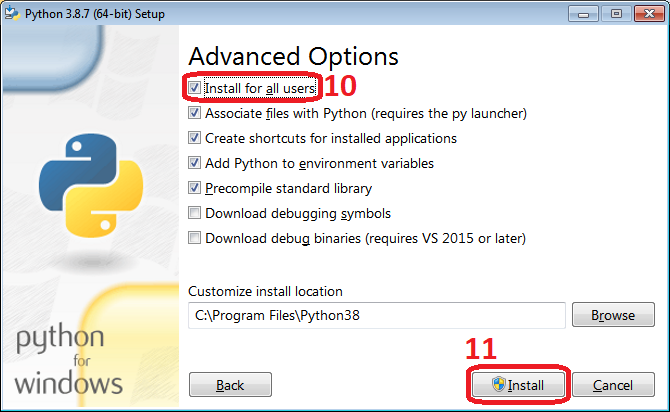Go Back to the previous setup page
Screen dimensions: 670x412
pos(230,385)
